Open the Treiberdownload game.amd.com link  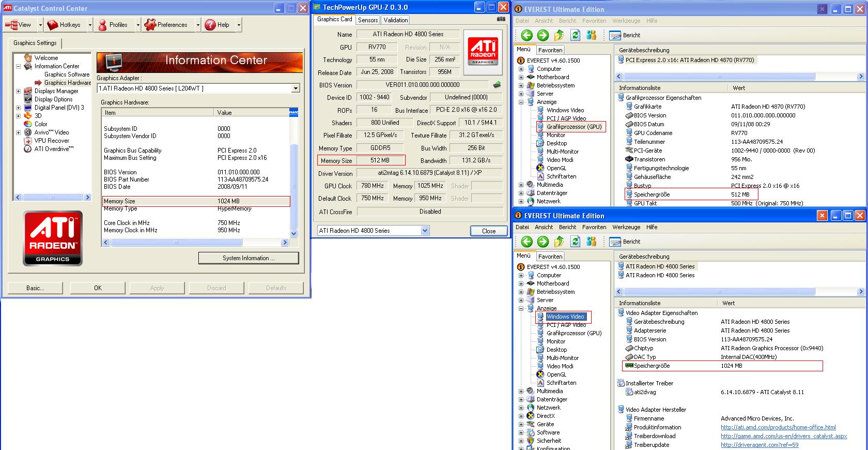tap(784, 436)
